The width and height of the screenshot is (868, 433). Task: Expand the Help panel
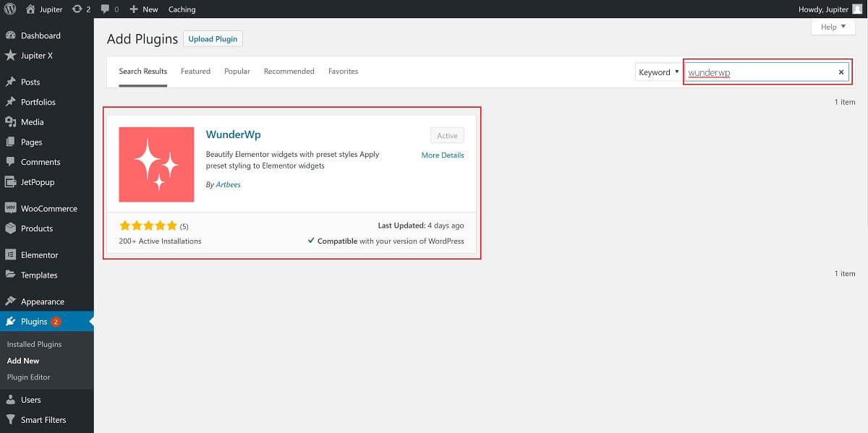pos(833,27)
